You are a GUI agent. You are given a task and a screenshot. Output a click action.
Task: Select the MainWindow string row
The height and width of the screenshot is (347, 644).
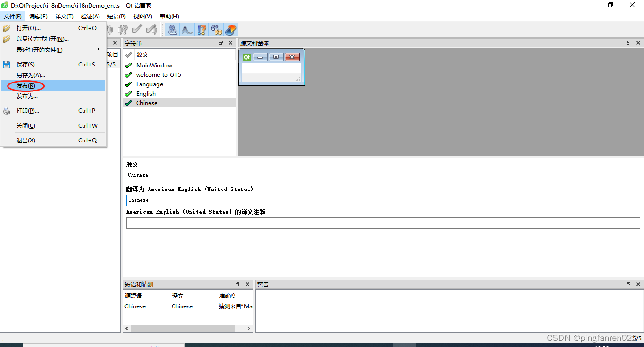click(x=179, y=66)
